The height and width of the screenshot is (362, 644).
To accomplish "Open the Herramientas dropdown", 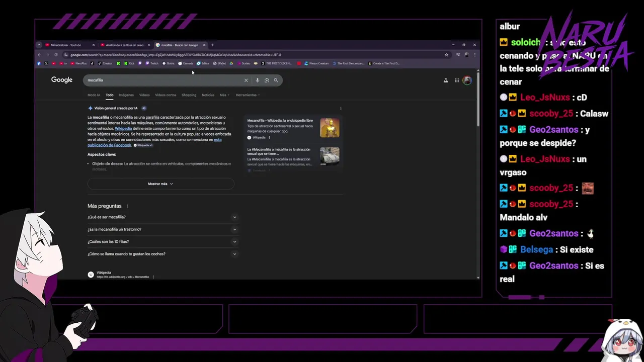I will [248, 95].
